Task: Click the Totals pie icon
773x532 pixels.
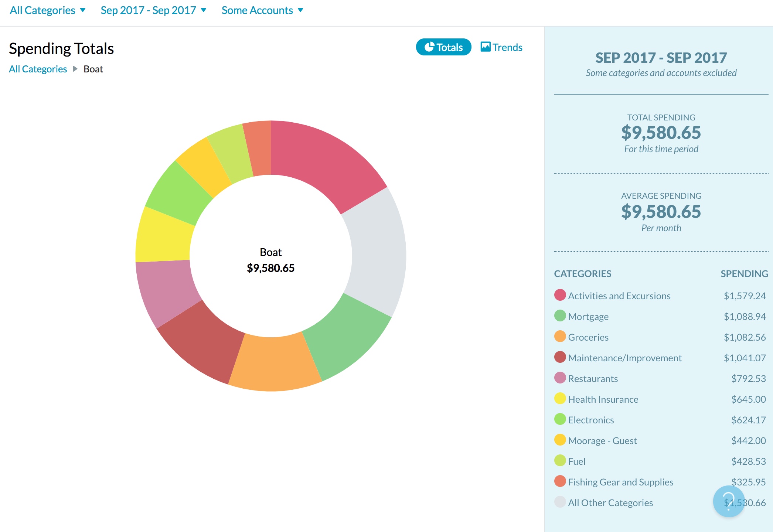Action: (429, 47)
